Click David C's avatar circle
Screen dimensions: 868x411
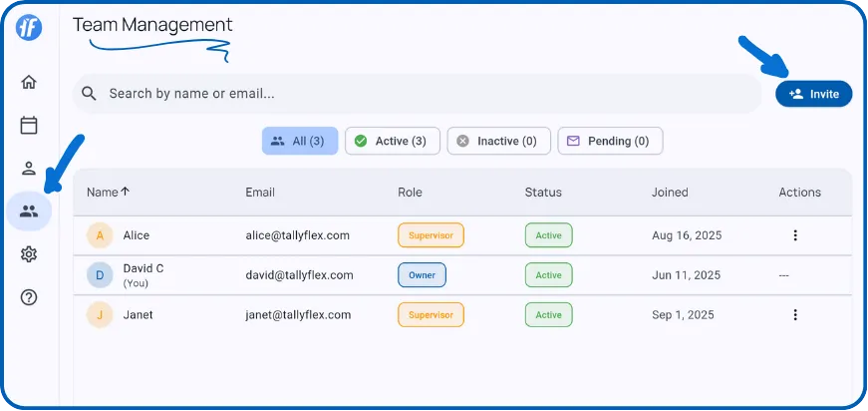(100, 275)
